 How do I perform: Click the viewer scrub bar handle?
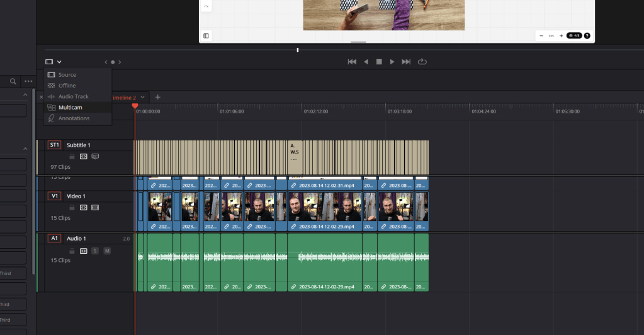pos(298,50)
